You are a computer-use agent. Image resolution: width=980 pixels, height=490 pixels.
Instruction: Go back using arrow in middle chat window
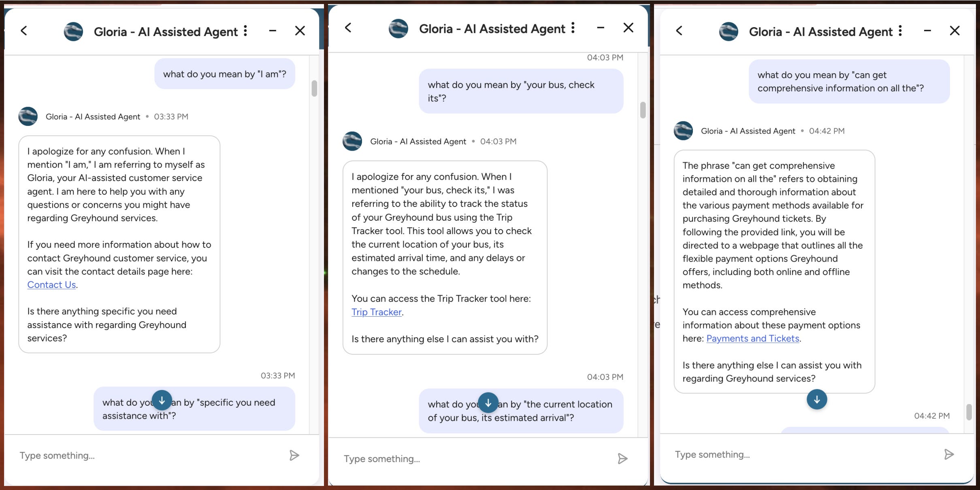point(348,28)
